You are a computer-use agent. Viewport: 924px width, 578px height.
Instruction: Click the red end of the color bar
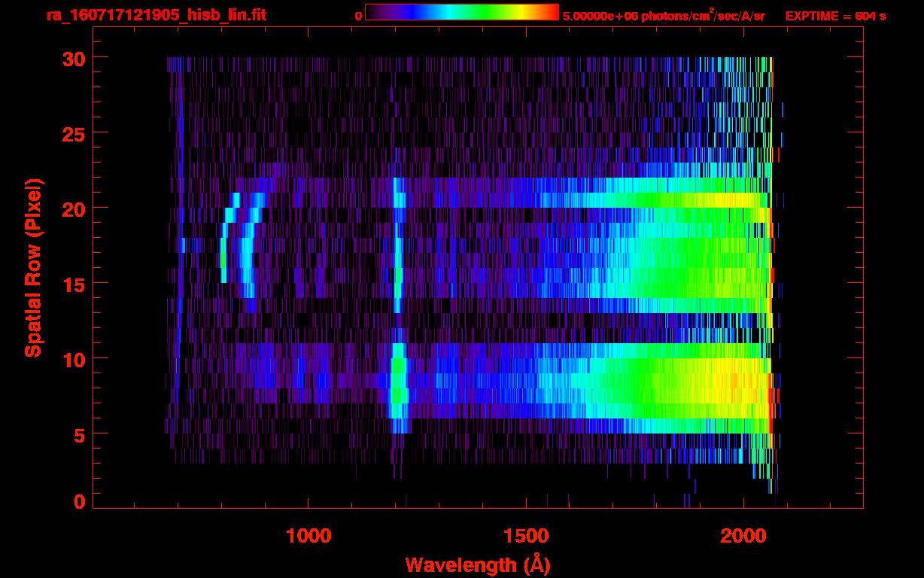pyautogui.click(x=552, y=13)
